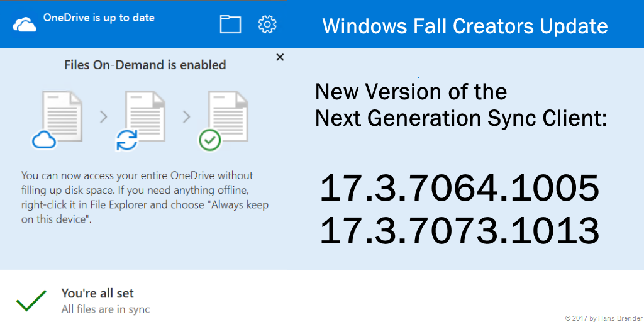Click the Files On-Demand description paragraph

coord(145,197)
